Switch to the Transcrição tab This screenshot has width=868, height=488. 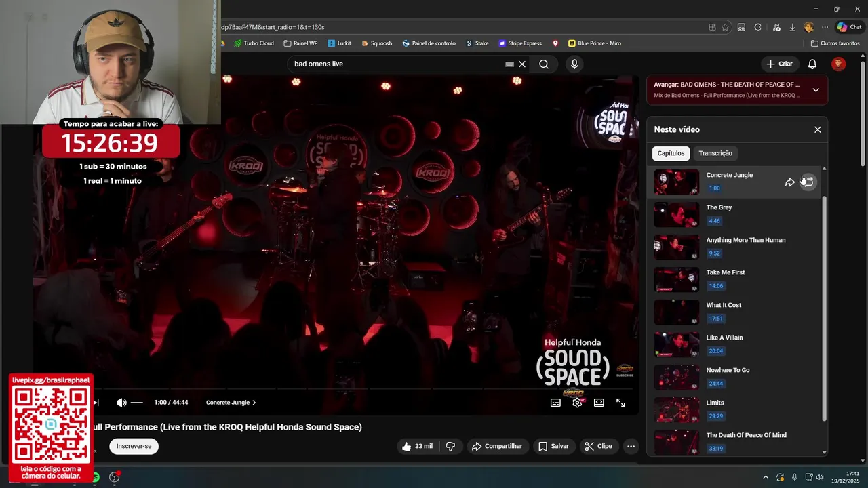click(715, 153)
